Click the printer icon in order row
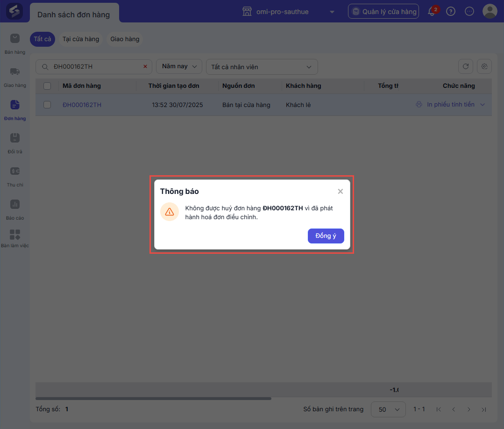This screenshot has width=504, height=429. click(419, 105)
